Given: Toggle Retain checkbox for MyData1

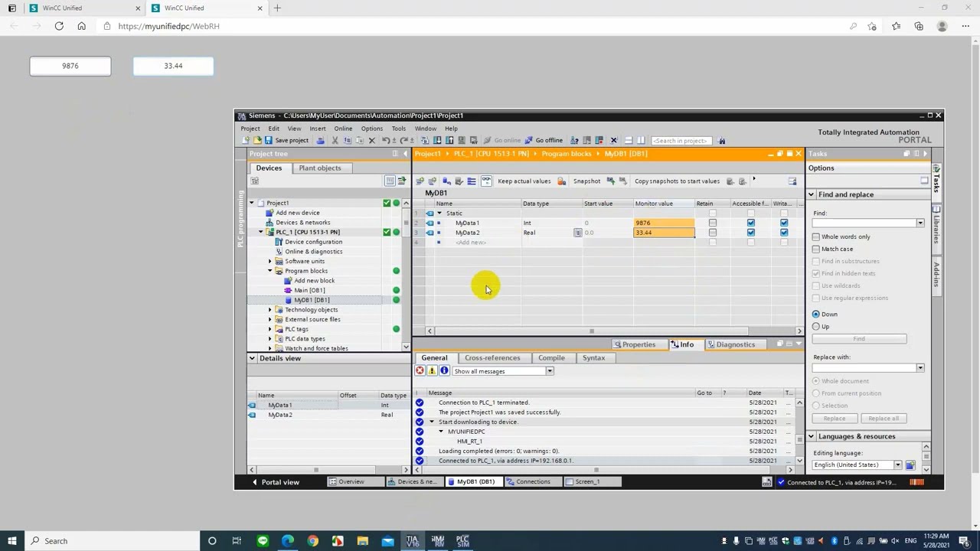Looking at the screenshot, I should click(712, 223).
